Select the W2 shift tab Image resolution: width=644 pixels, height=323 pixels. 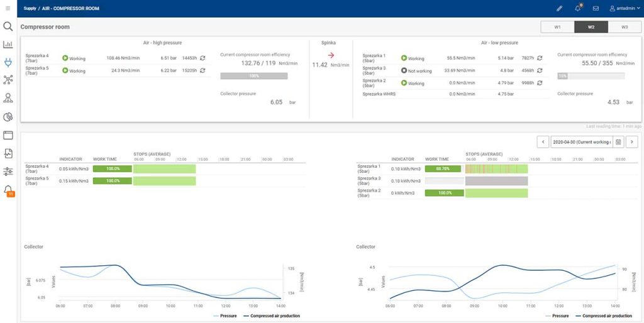(x=591, y=27)
